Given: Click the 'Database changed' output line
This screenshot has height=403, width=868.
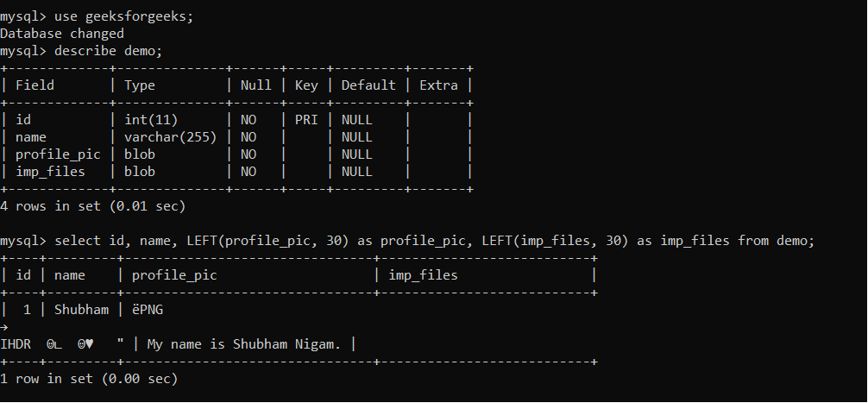Looking at the screenshot, I should pyautogui.click(x=62, y=34).
